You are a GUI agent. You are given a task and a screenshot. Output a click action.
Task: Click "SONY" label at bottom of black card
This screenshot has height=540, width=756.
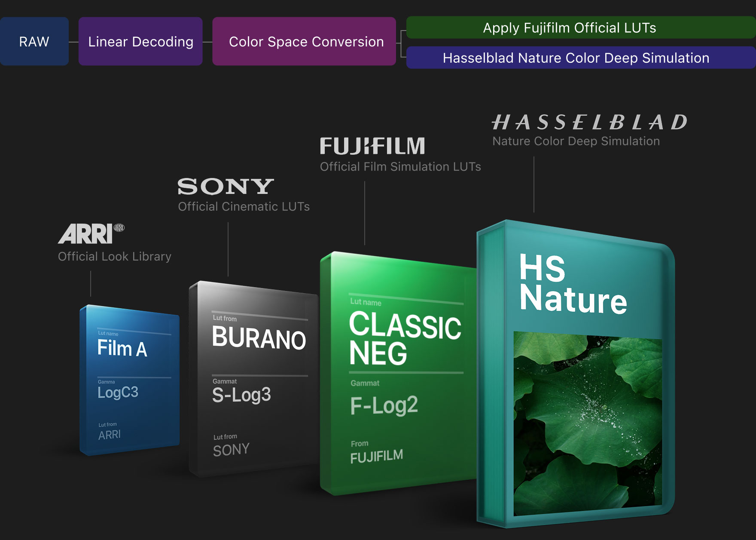coord(231,450)
